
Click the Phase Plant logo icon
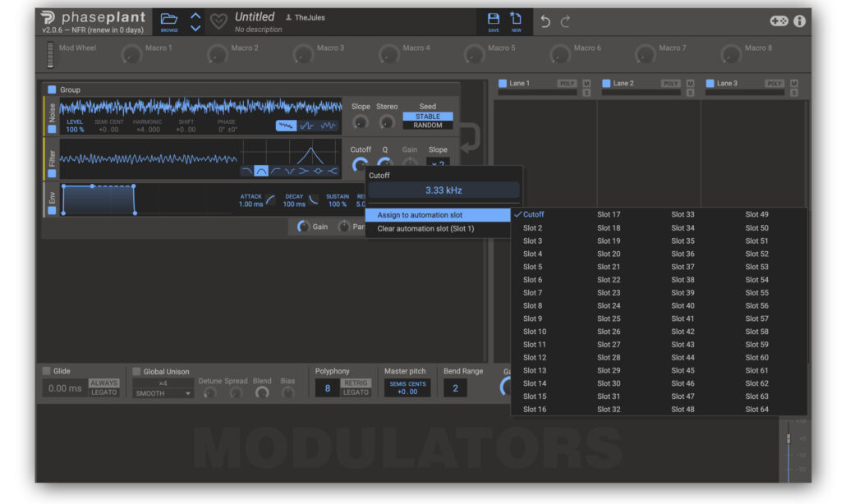(48, 16)
